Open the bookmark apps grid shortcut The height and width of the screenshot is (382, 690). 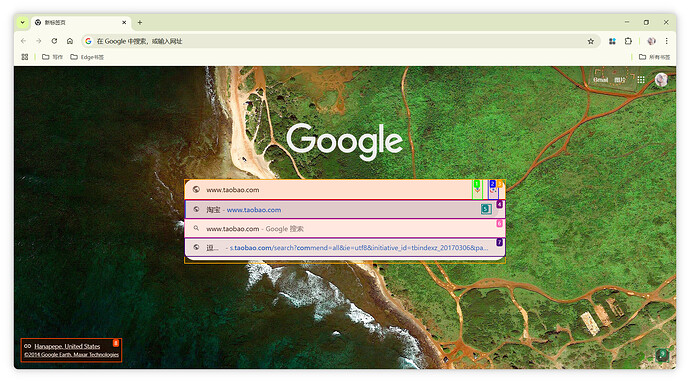[25, 57]
